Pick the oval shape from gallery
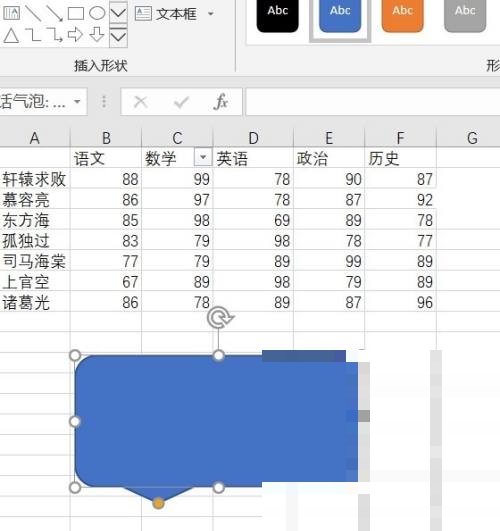The height and width of the screenshot is (531, 500). [97, 13]
